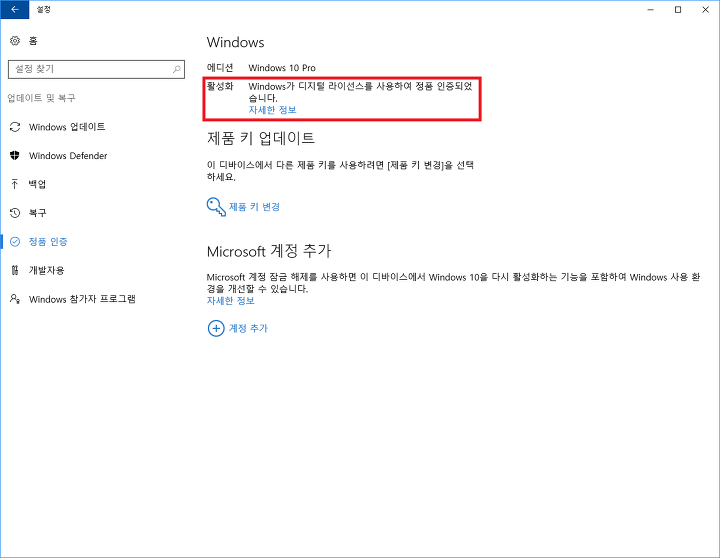This screenshot has width=720, height=558.
Task: Maximize the 설정 window
Action: coord(678,10)
